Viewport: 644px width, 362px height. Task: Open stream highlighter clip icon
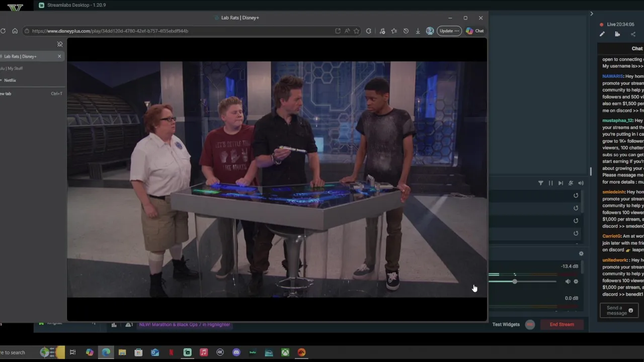point(617,34)
